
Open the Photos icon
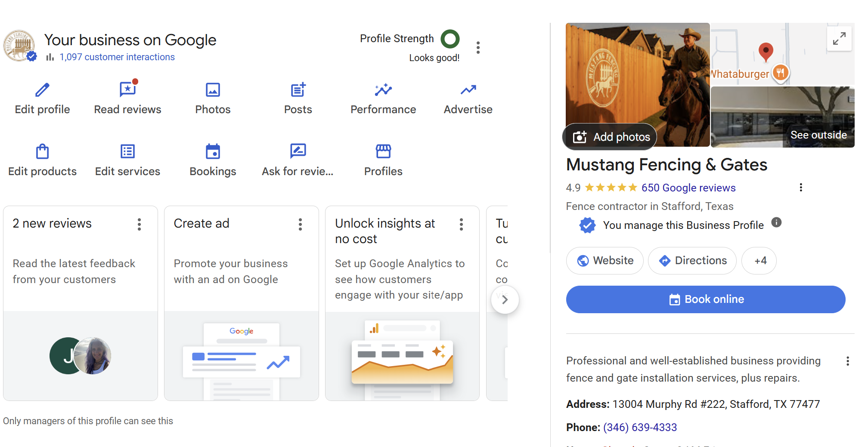point(213,90)
